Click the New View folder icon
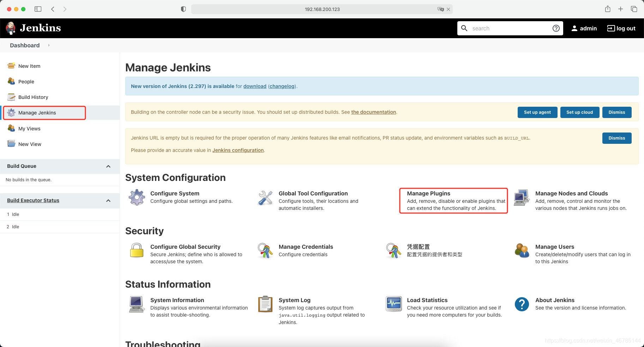Viewport: 644px width, 347px height. pyautogui.click(x=11, y=144)
